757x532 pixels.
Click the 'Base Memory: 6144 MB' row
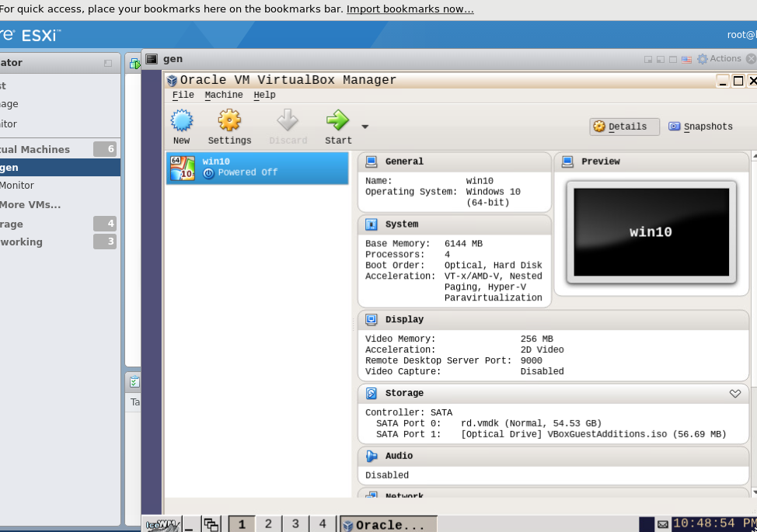[424, 244]
